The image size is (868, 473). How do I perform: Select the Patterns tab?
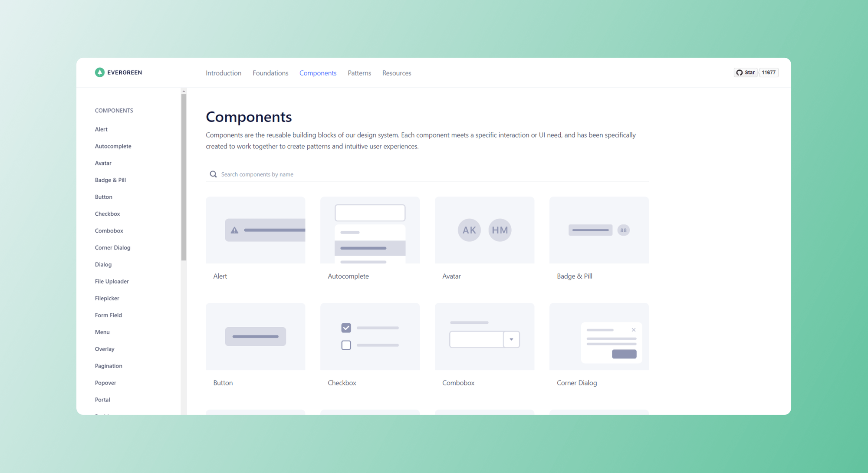point(359,72)
